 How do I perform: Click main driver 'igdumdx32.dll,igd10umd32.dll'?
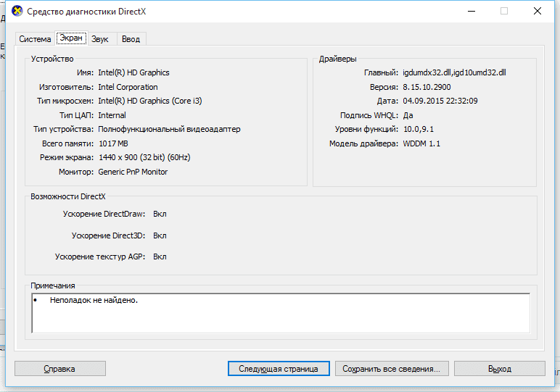pyautogui.click(x=454, y=72)
